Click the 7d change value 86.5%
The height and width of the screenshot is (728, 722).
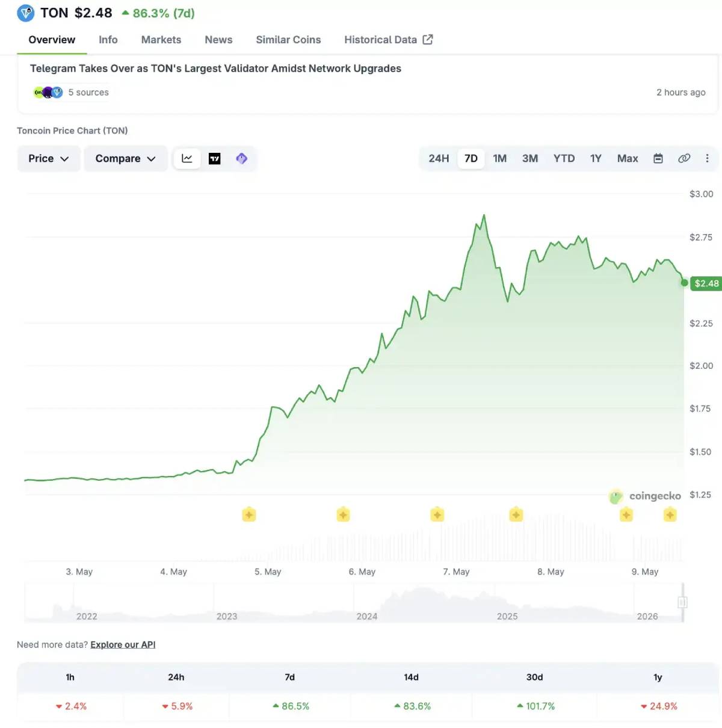click(291, 706)
